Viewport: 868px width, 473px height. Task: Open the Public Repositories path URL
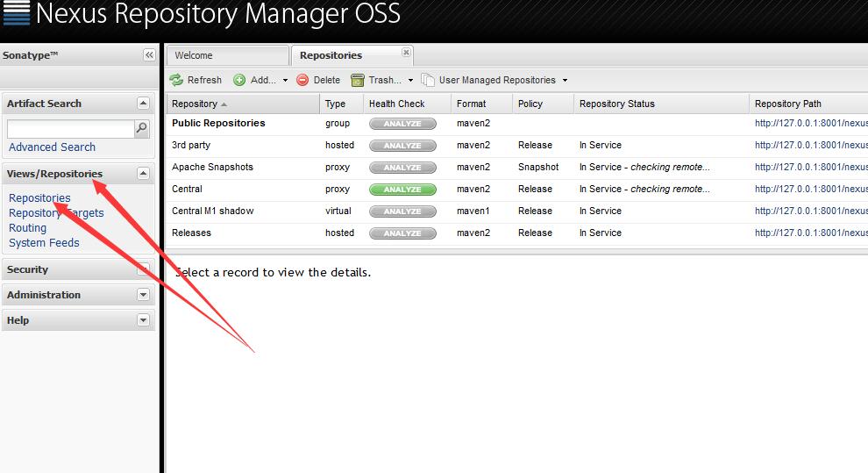point(811,123)
